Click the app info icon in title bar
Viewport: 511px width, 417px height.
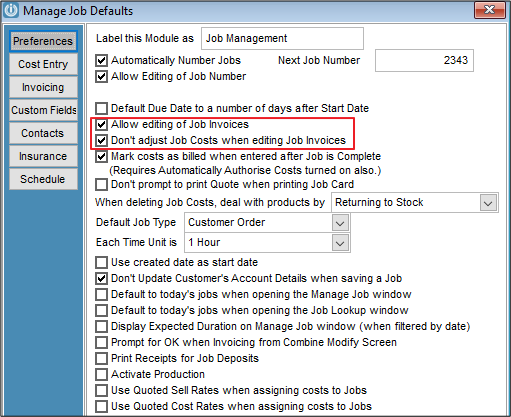[x=11, y=10]
